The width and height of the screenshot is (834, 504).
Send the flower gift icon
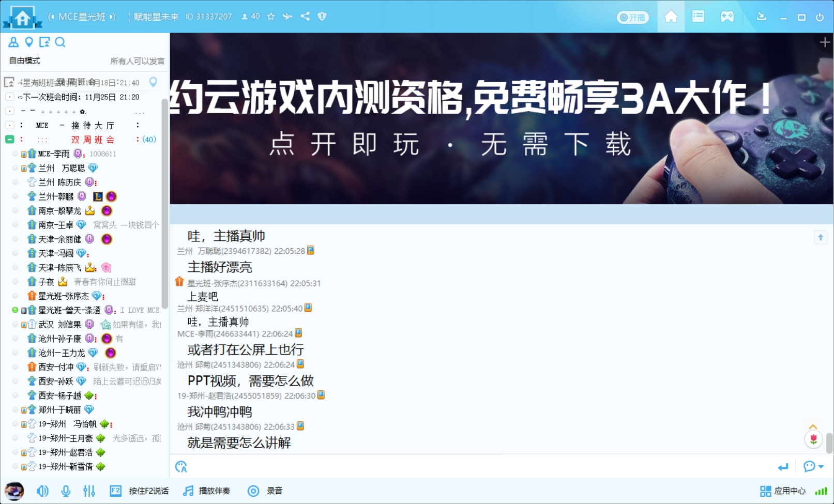813,439
